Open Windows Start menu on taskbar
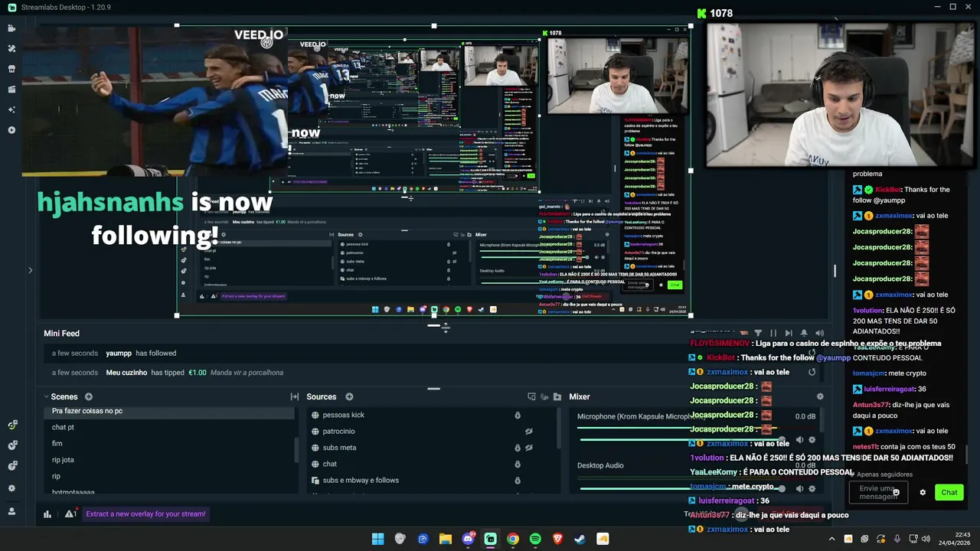This screenshot has height=551, width=980. pyautogui.click(x=377, y=539)
